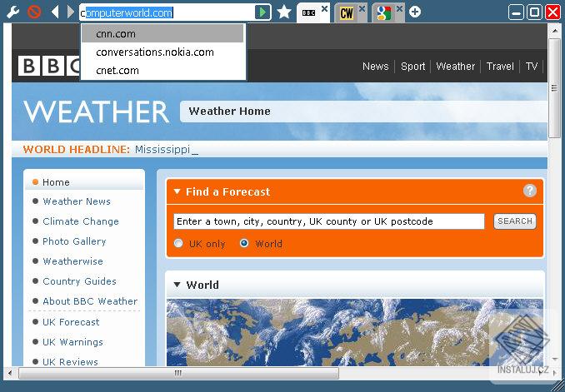Open About BBC Weather link
The width and height of the screenshot is (565, 392).
tap(90, 301)
